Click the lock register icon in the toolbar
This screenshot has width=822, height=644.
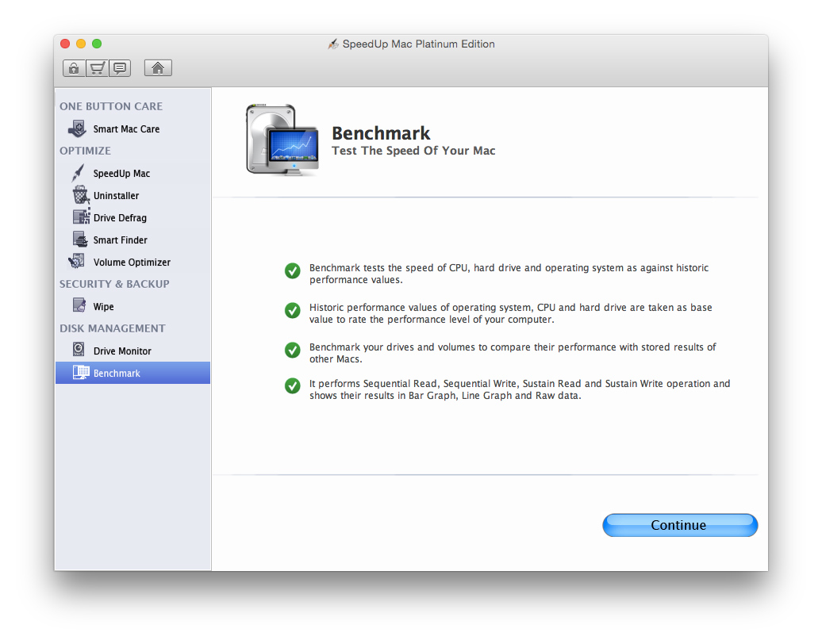point(74,68)
